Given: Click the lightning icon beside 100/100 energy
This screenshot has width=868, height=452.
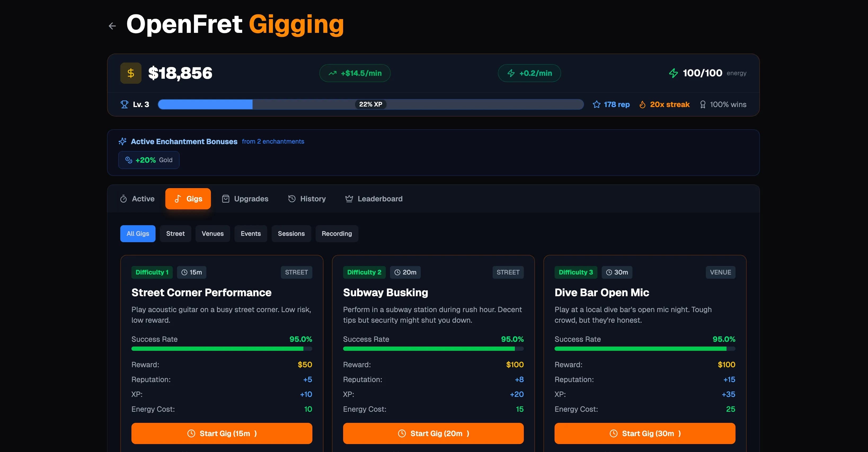Looking at the screenshot, I should (674, 73).
